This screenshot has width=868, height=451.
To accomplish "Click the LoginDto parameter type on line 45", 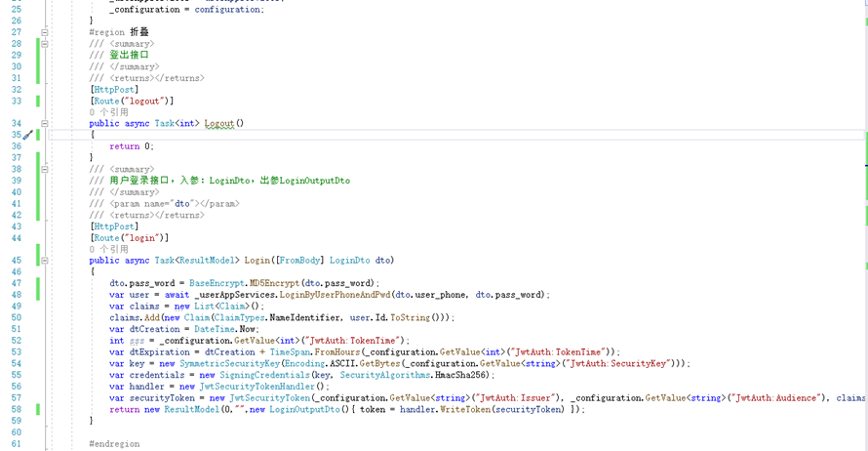I will 350,261.
